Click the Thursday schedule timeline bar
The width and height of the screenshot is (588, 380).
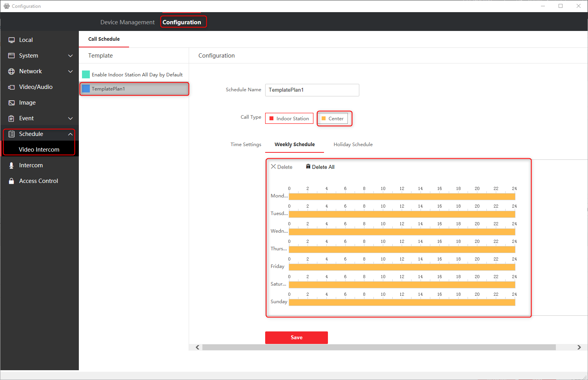click(402, 249)
